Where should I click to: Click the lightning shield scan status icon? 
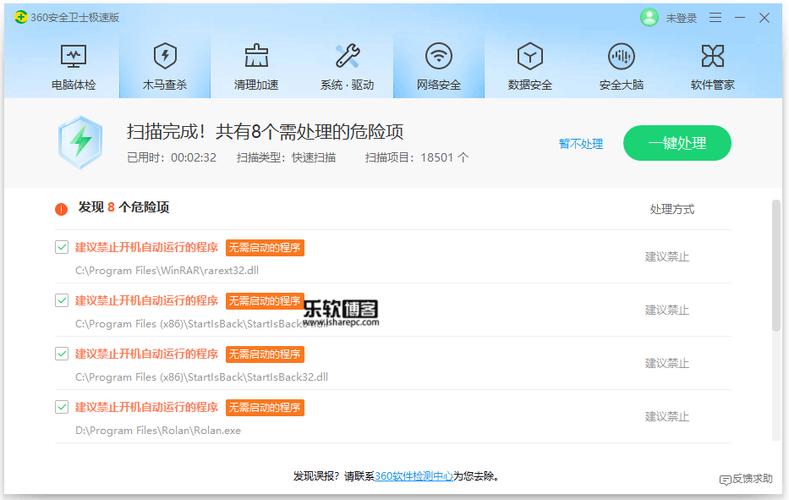point(80,142)
